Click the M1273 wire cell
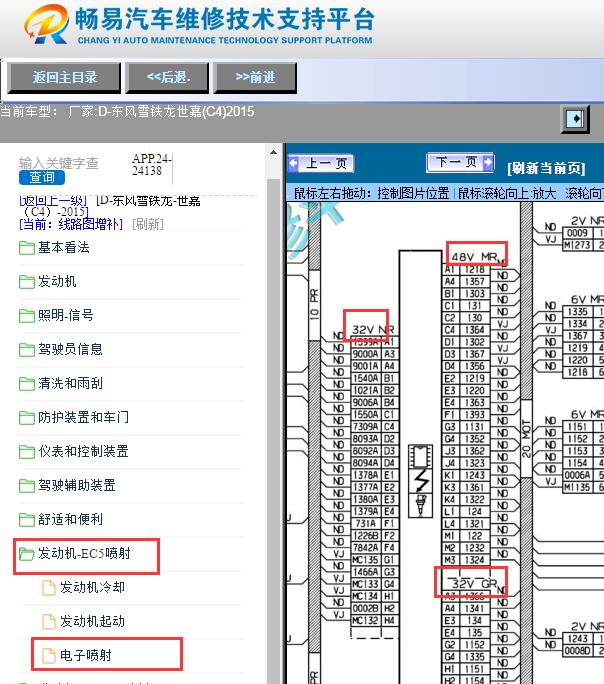This screenshot has width=604, height=684. click(578, 245)
